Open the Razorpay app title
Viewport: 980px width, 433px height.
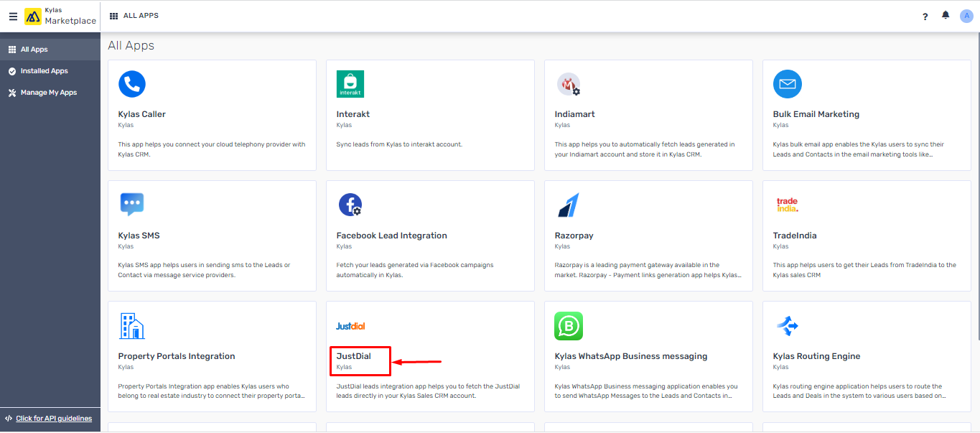click(574, 236)
